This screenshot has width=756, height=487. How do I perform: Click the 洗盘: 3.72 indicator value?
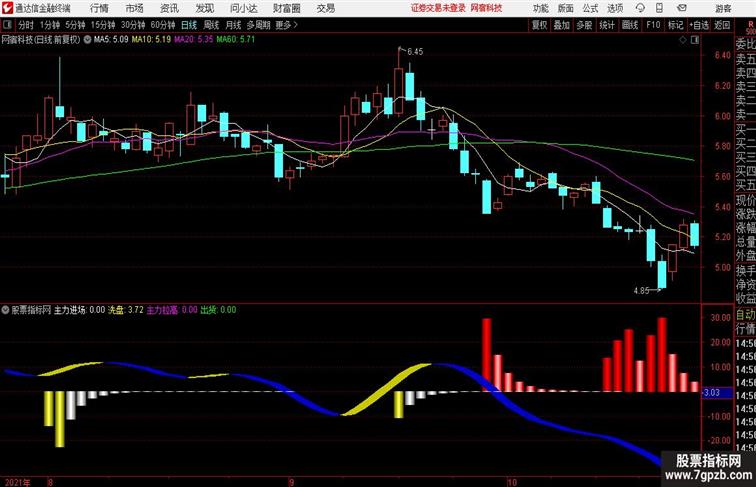125,310
